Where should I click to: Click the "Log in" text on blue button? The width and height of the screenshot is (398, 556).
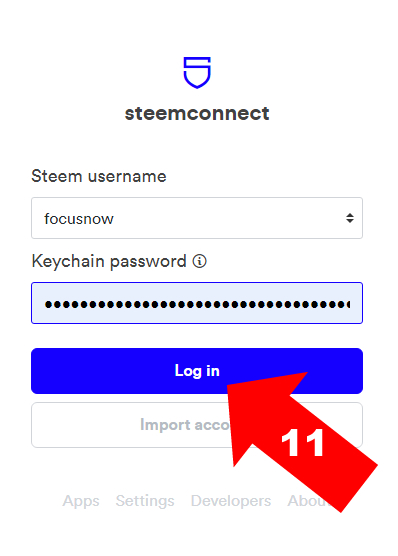pos(197,371)
